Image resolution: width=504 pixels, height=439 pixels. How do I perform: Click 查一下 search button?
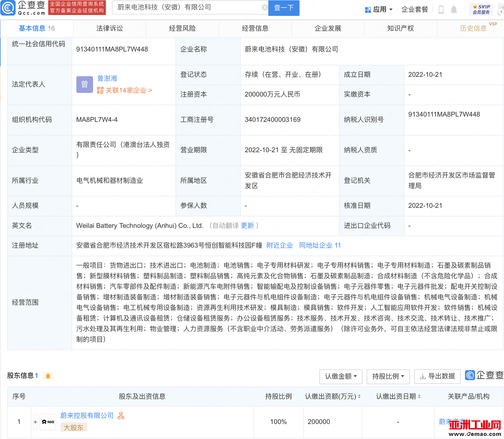pyautogui.click(x=284, y=8)
